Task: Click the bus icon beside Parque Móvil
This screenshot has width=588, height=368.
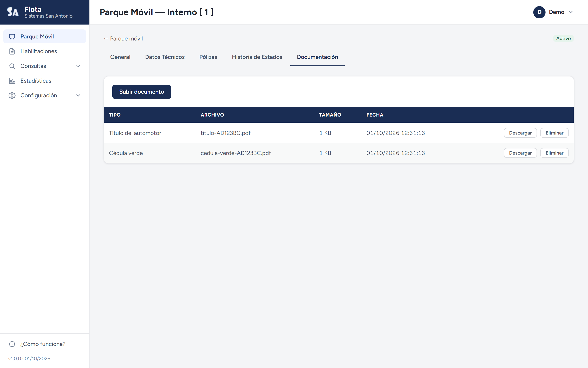Action: point(12,37)
